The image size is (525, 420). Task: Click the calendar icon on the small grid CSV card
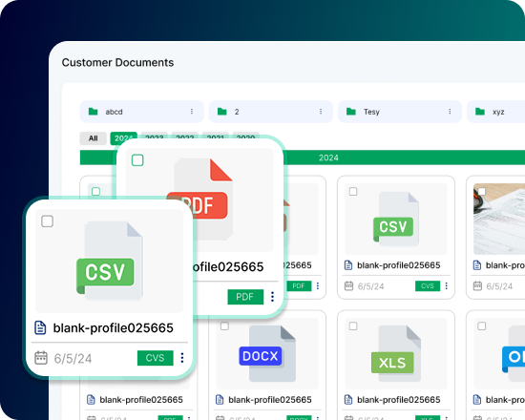348,286
